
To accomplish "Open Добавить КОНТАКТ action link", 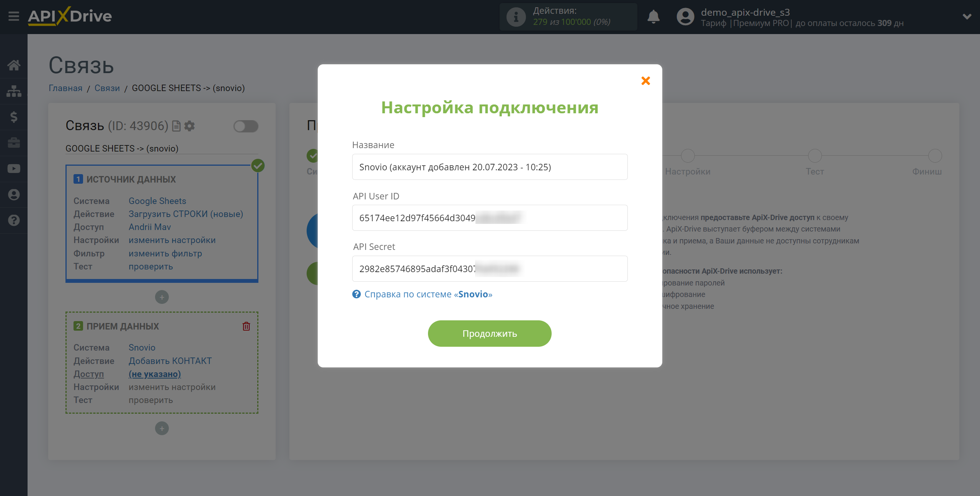I will [x=170, y=361].
